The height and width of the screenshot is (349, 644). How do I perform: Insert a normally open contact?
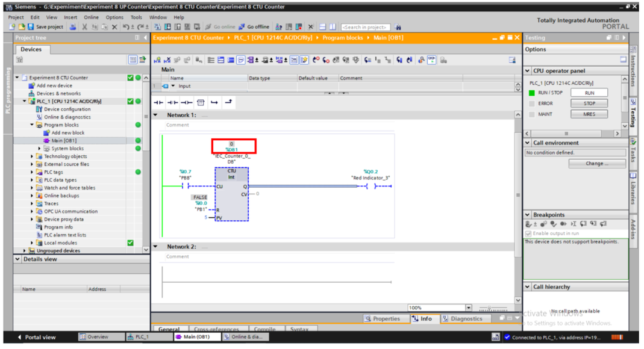(x=158, y=102)
